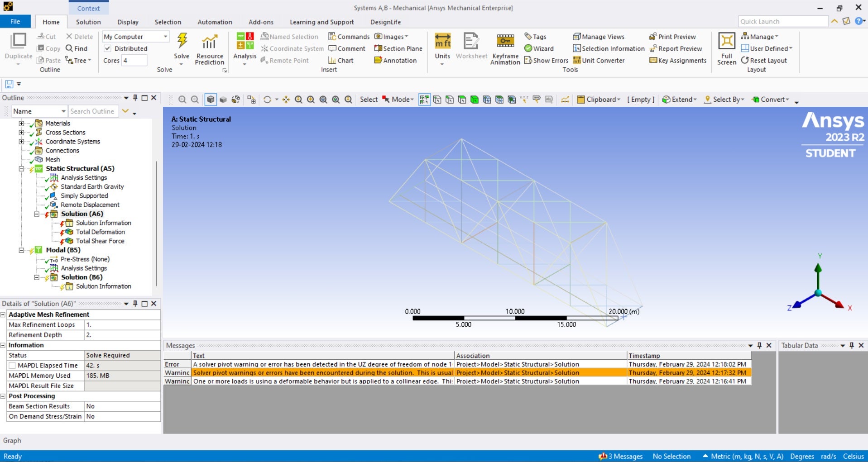The image size is (868, 462).
Task: Switch to the Display ribbon tab
Action: 128,22
